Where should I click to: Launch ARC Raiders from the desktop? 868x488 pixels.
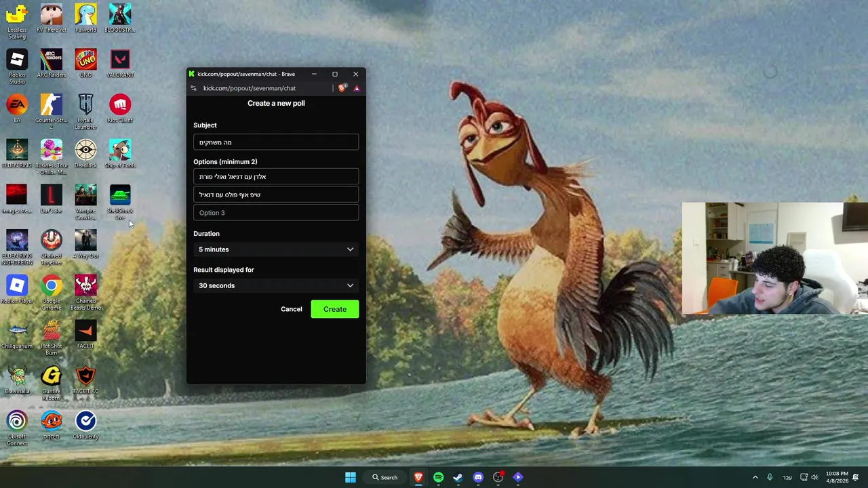coord(52,64)
